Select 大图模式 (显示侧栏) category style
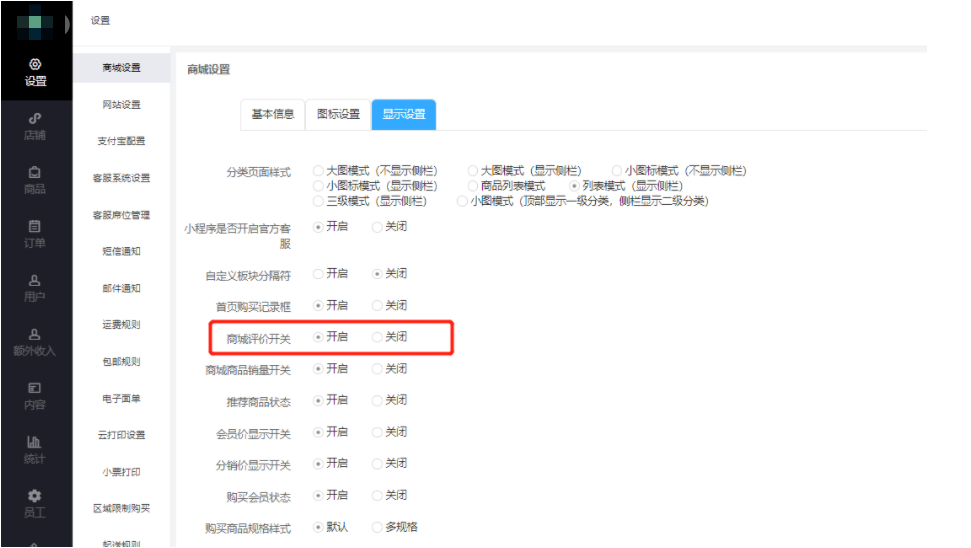The image size is (971, 548). coord(473,170)
